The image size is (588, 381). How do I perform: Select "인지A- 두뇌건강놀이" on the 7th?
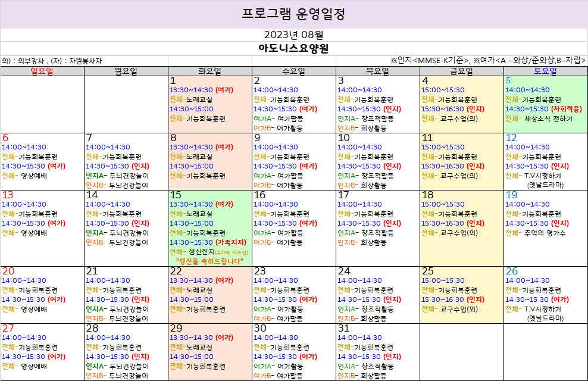click(117, 176)
